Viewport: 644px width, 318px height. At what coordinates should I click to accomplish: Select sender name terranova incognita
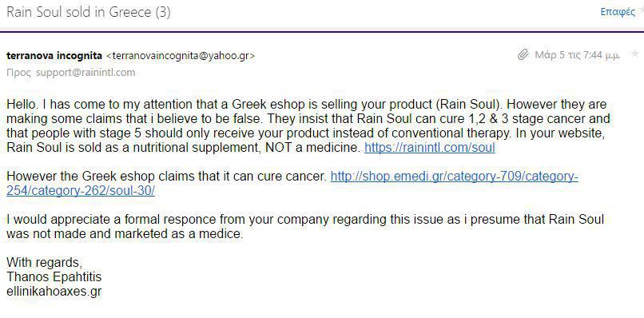tap(54, 55)
